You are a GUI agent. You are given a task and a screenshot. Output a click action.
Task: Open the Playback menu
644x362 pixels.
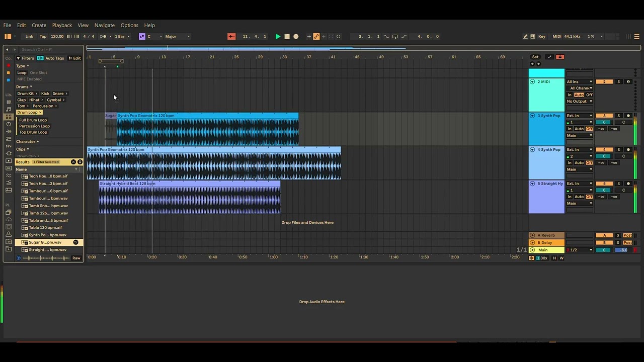[62, 25]
